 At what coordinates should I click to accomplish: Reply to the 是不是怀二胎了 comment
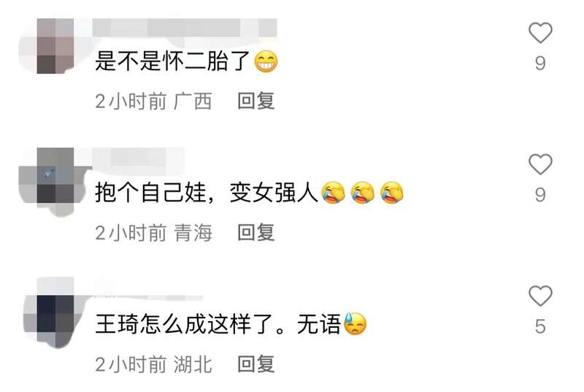click(256, 101)
